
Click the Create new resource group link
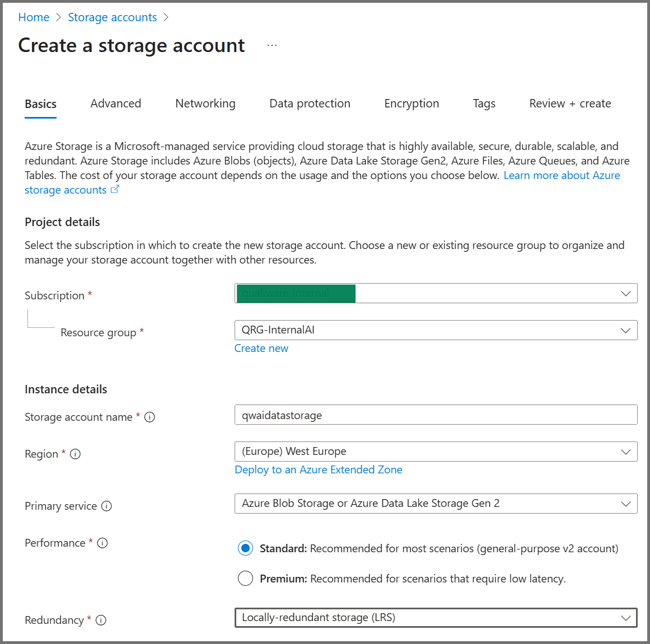261,348
